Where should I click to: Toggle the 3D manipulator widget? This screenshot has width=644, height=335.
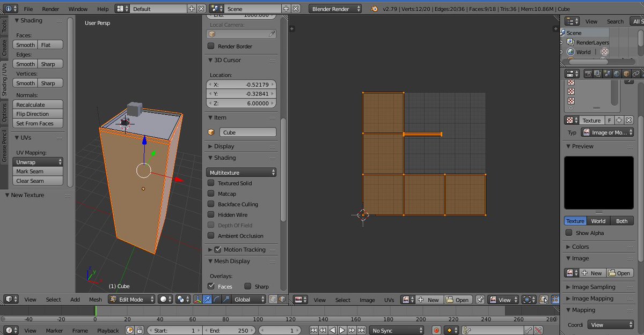click(198, 299)
